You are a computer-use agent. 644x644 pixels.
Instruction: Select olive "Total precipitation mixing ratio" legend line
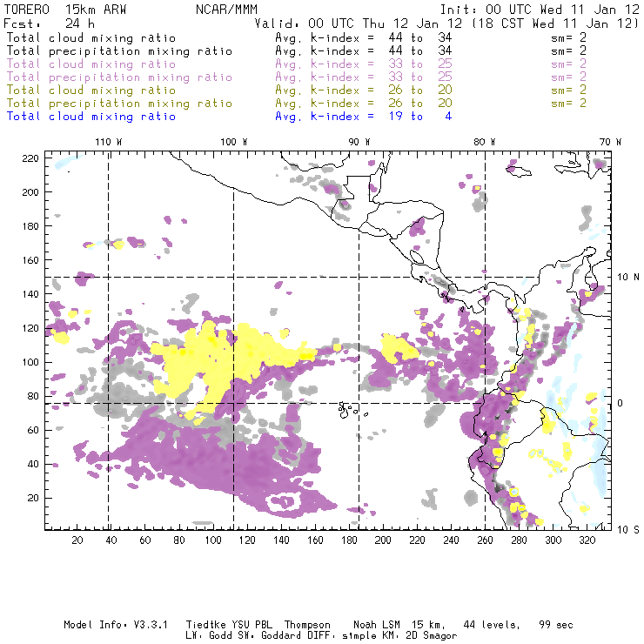coord(119,104)
